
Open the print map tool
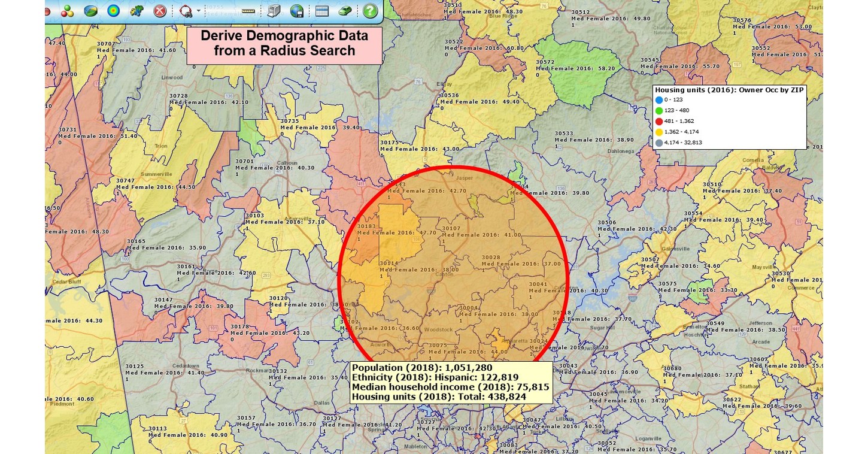(x=273, y=11)
